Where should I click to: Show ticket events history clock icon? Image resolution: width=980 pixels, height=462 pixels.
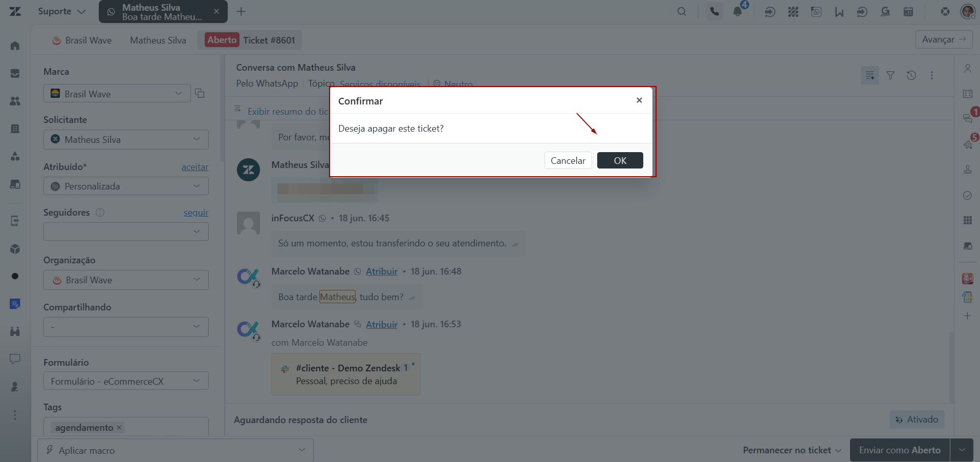coord(911,75)
